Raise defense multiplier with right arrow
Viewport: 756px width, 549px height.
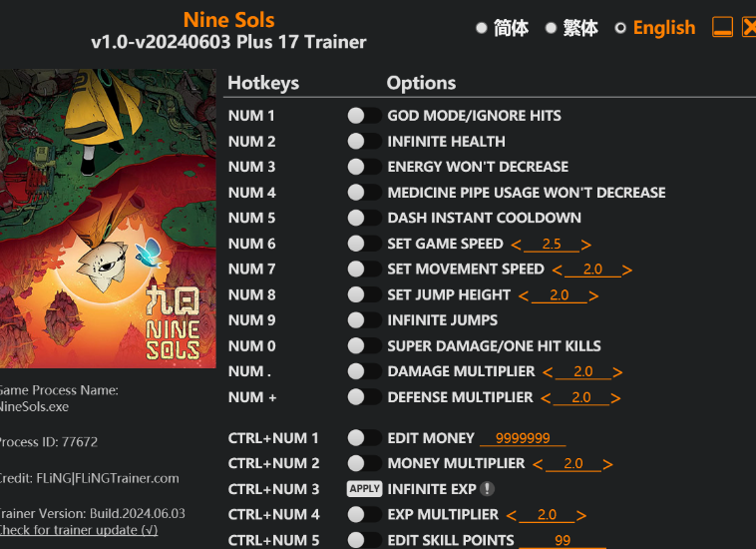tap(615, 398)
